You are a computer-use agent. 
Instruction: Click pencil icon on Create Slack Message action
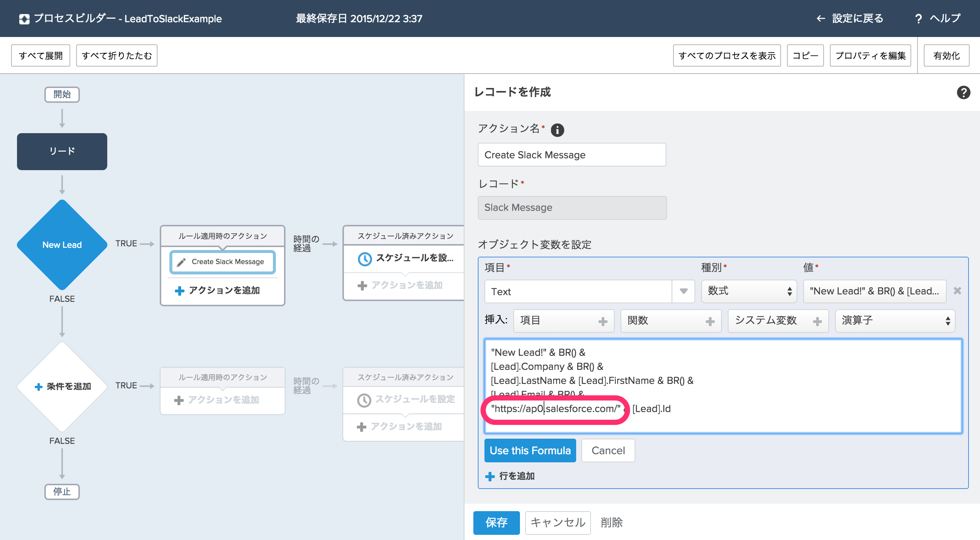(182, 262)
